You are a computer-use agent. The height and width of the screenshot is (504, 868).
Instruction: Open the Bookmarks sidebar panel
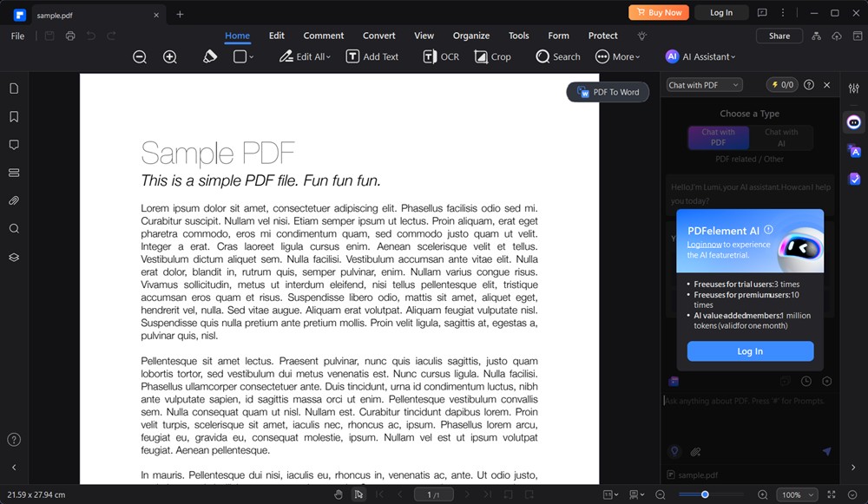(13, 116)
